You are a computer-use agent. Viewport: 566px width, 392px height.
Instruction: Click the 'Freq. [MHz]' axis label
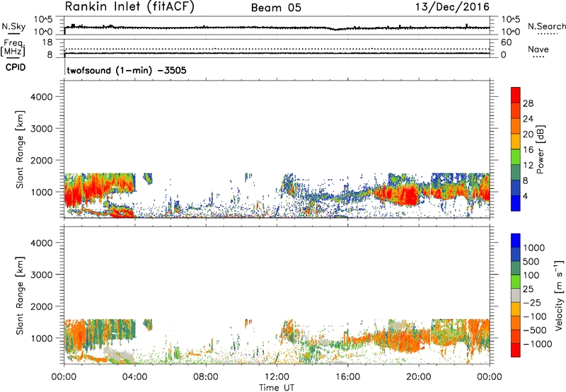pos(13,48)
